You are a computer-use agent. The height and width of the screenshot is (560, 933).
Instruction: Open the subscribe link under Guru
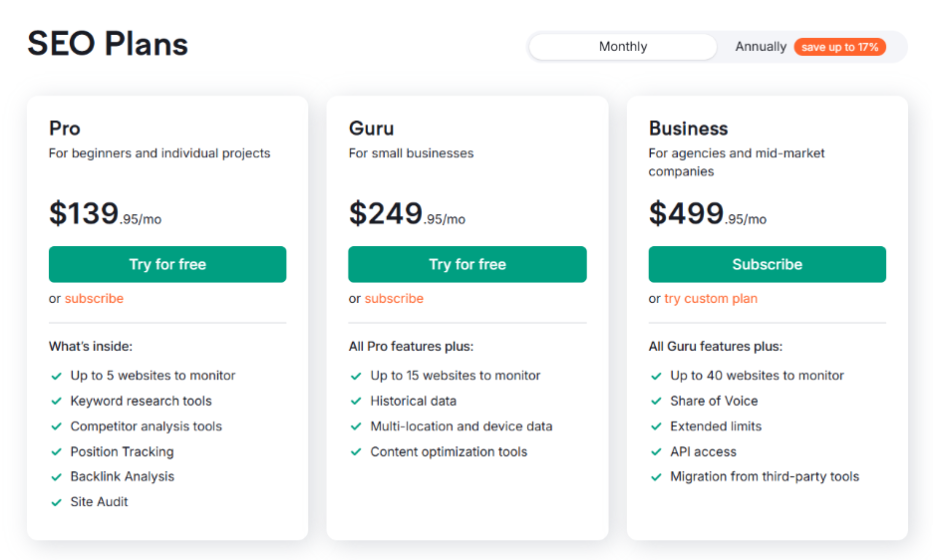(x=394, y=299)
